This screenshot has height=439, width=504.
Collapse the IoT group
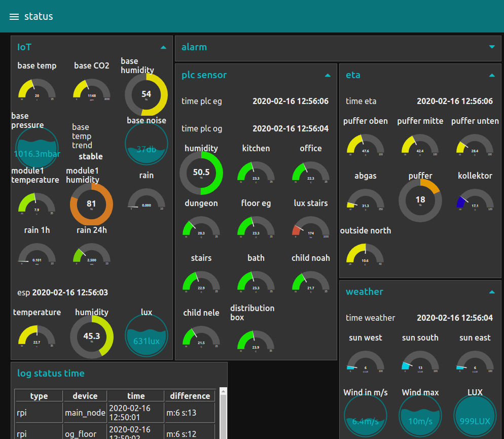pos(163,47)
